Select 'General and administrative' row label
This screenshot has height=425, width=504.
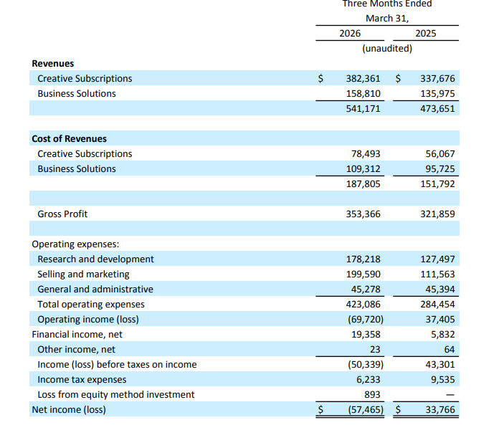click(95, 290)
